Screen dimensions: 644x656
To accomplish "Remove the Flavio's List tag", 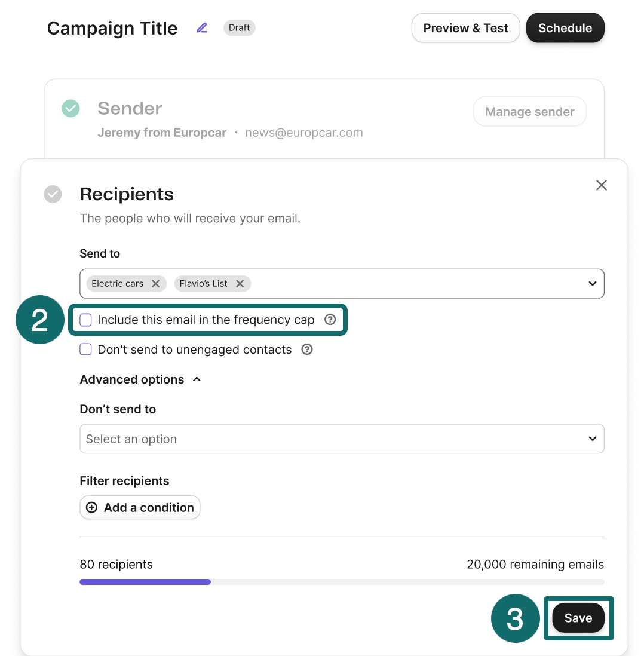I will [240, 284].
